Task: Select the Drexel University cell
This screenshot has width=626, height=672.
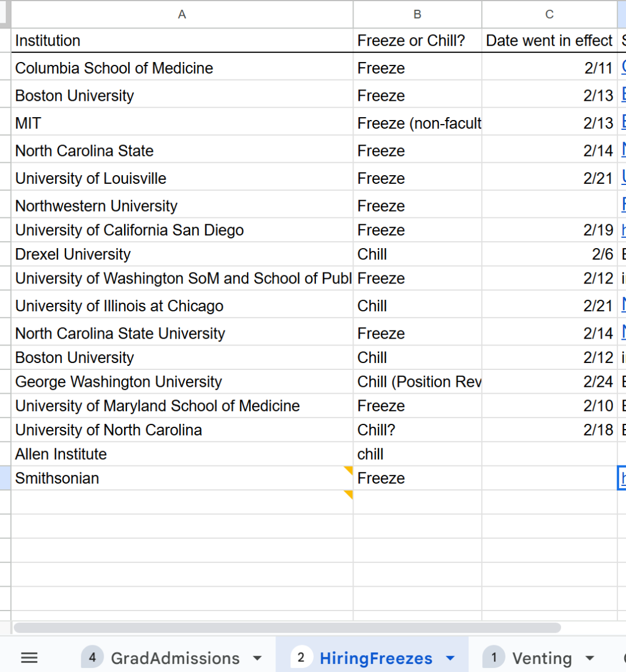Action: click(182, 254)
